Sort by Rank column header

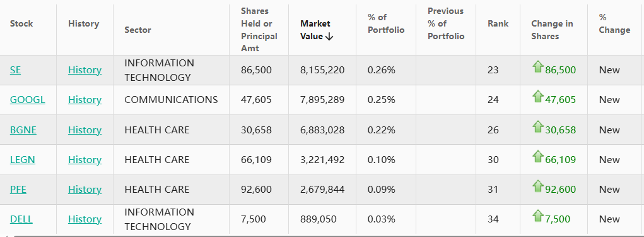(x=498, y=23)
